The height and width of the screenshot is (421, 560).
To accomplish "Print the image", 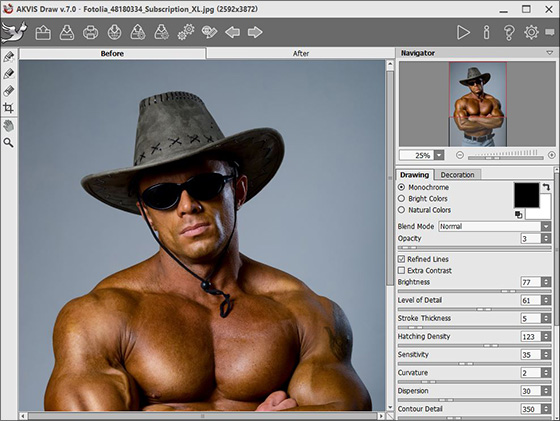I will (90, 32).
